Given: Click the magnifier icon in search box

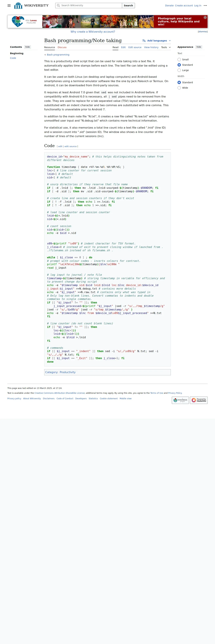Looking at the screenshot, I should (58, 6).
